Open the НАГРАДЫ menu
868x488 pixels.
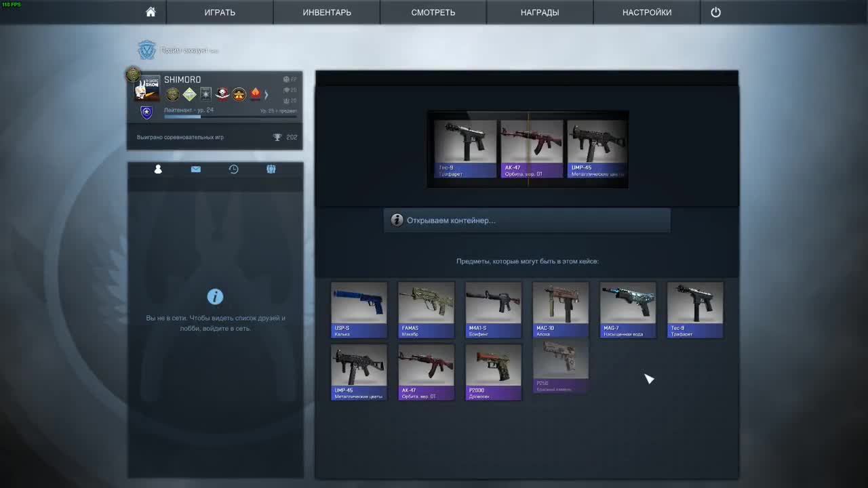click(540, 12)
